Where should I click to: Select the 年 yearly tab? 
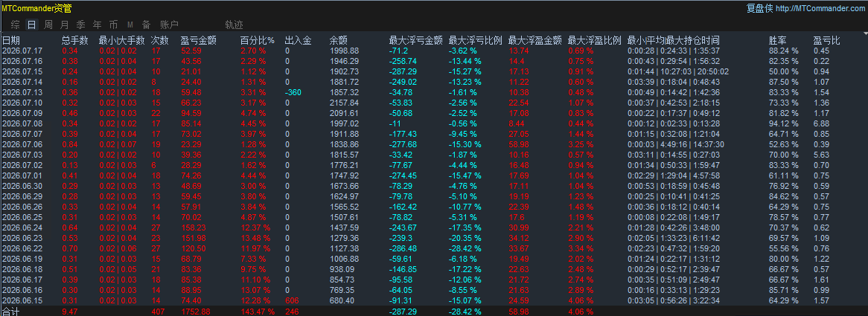[x=97, y=25]
